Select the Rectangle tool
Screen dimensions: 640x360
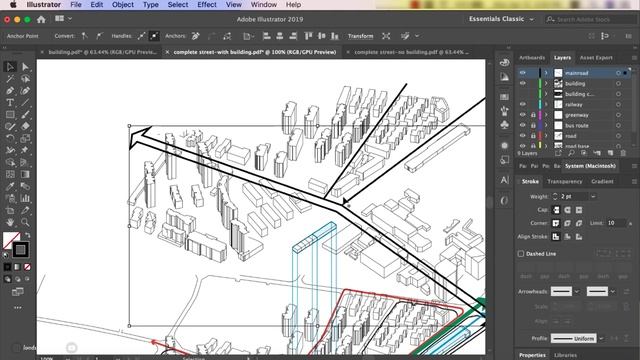(10, 115)
